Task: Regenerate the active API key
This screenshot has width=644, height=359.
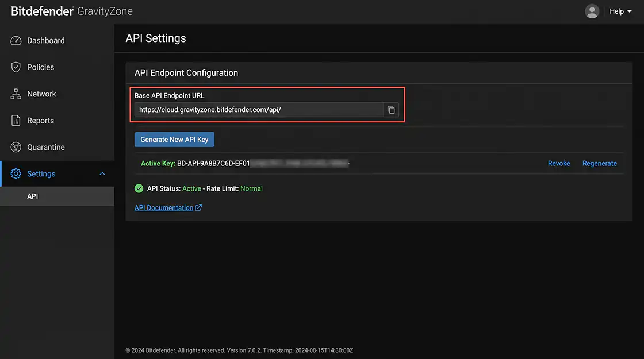Action: click(599, 163)
